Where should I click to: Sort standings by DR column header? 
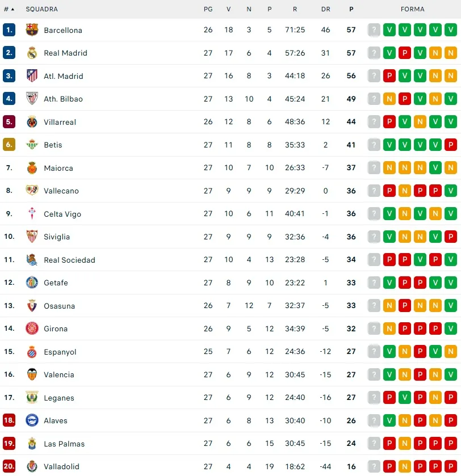tap(325, 9)
